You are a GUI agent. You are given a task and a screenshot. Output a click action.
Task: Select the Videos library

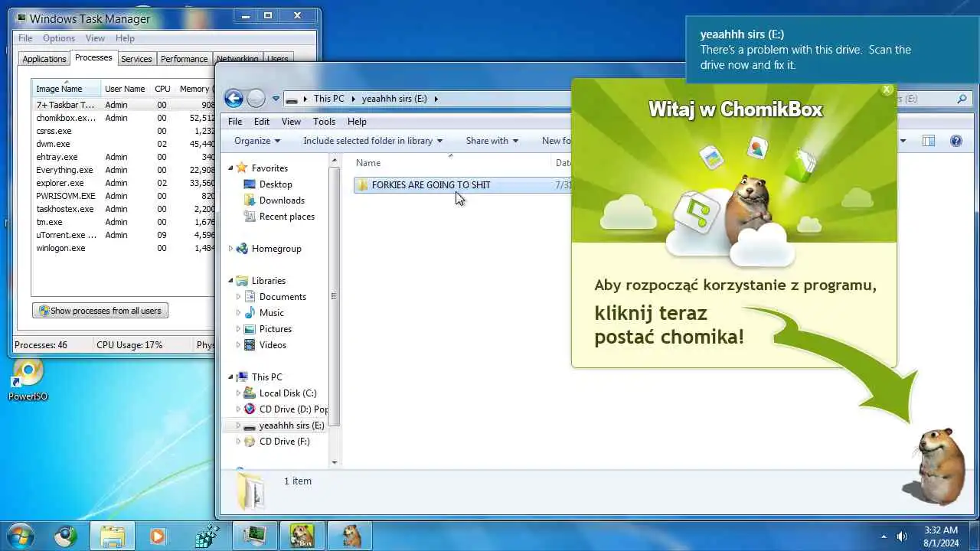tap(273, 345)
